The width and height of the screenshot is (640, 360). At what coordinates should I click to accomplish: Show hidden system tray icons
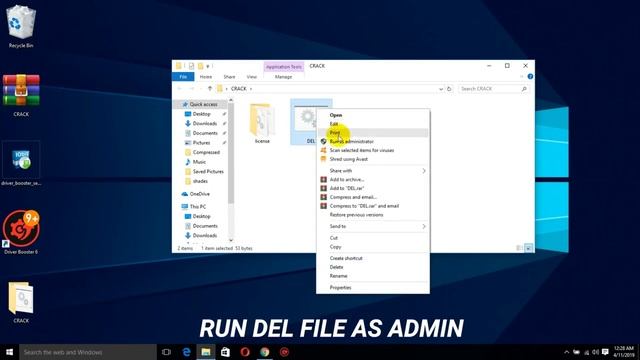[x=567, y=352]
